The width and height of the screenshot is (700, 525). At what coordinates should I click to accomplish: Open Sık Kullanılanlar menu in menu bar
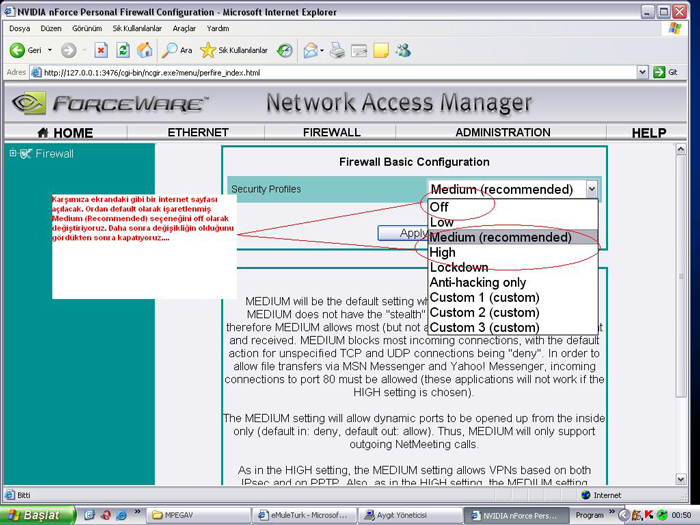point(137,29)
